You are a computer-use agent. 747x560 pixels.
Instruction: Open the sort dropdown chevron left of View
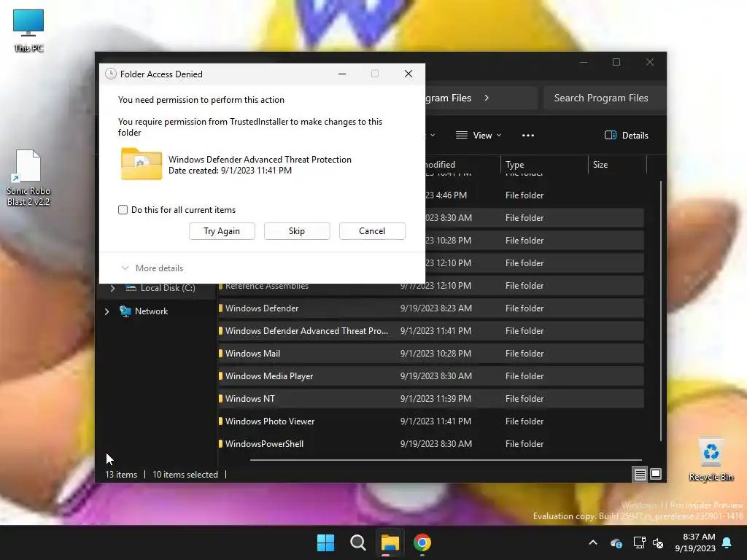432,135
